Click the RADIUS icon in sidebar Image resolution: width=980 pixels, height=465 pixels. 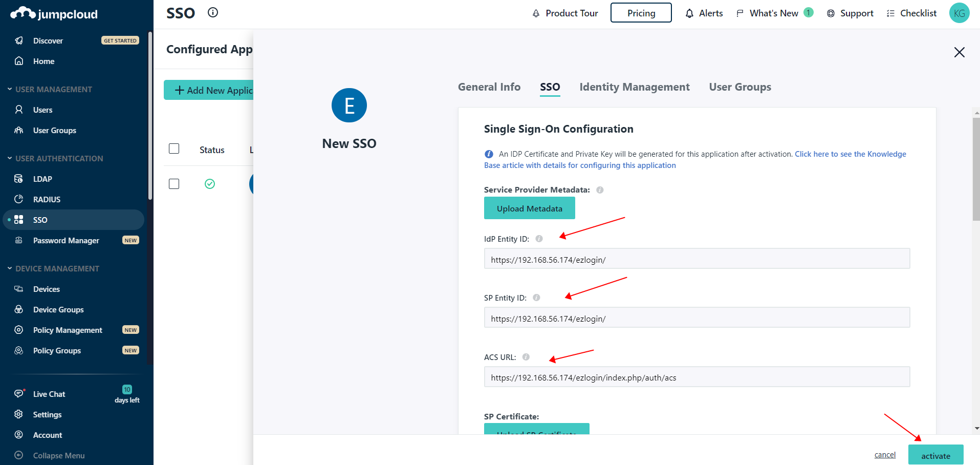click(19, 199)
